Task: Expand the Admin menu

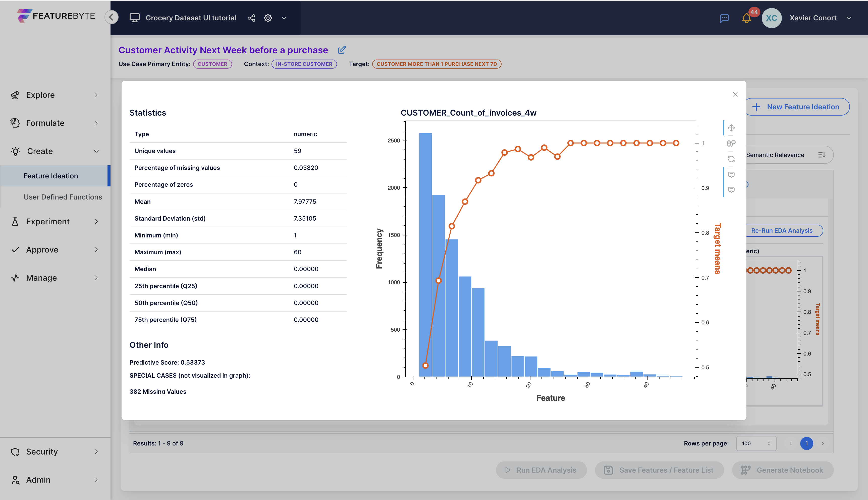Action: click(55, 480)
